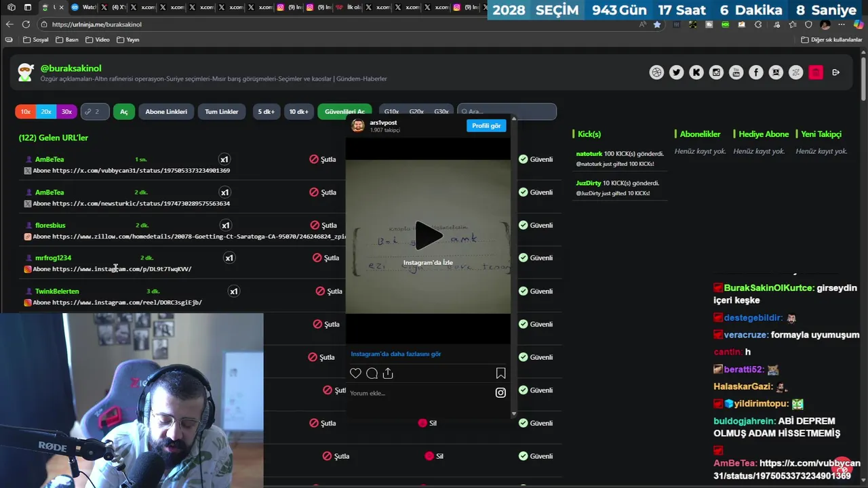Image resolution: width=868 pixels, height=488 pixels.
Task: Select the 20x blue filter
Action: point(46,112)
